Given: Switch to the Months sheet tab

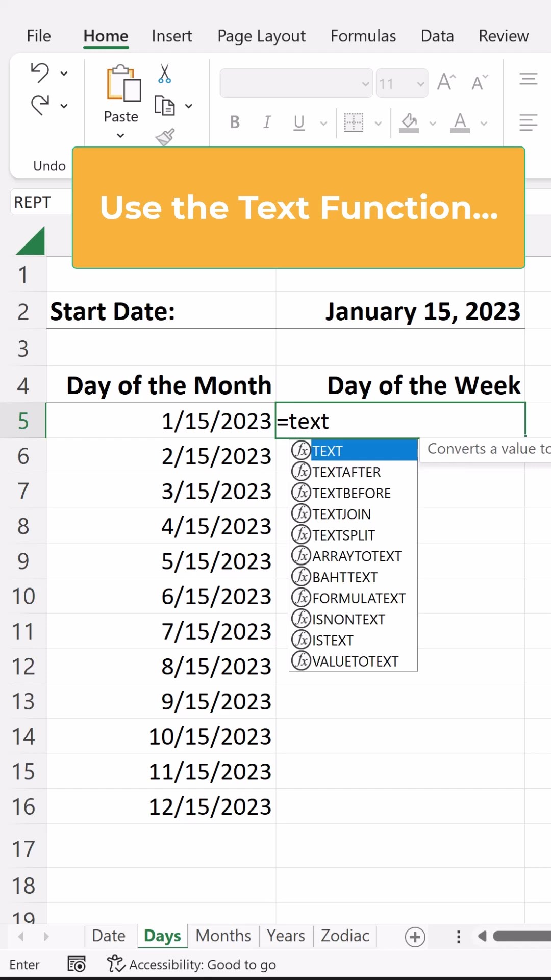Looking at the screenshot, I should point(223,936).
